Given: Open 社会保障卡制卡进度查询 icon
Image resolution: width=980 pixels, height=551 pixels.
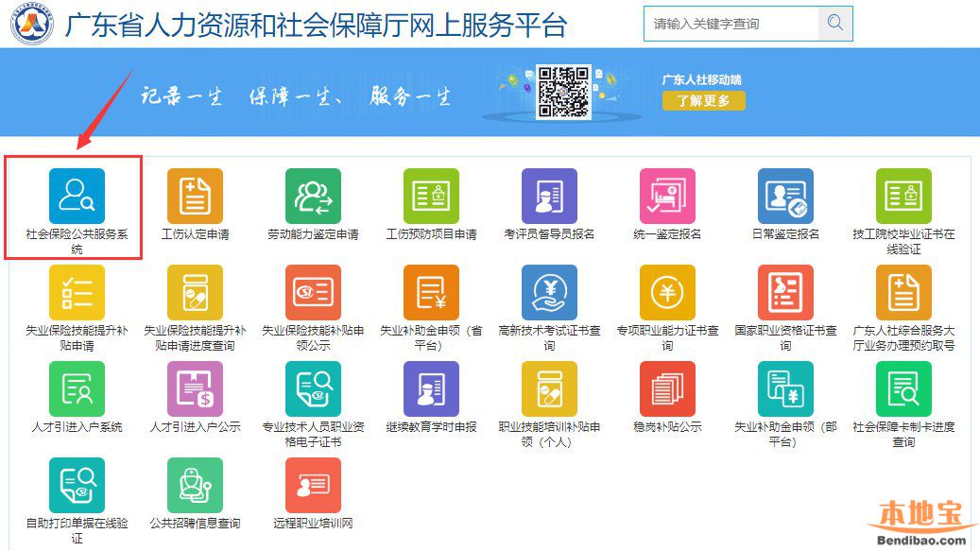Looking at the screenshot, I should coord(903,389).
